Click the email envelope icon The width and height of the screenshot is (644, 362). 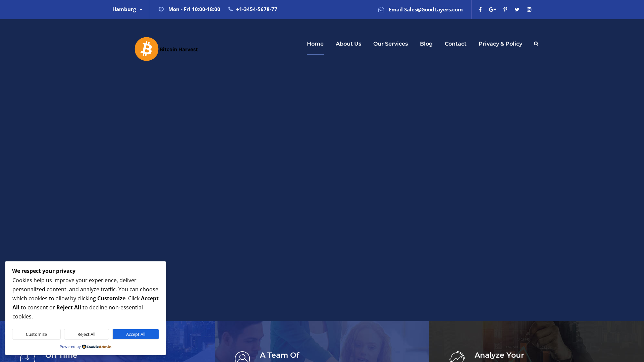coord(381,9)
